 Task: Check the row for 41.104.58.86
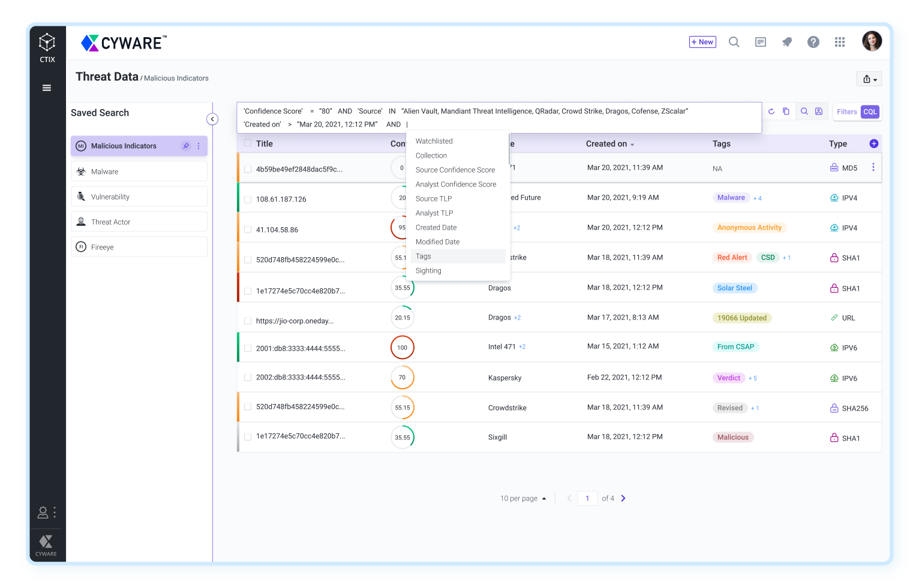[x=248, y=230]
